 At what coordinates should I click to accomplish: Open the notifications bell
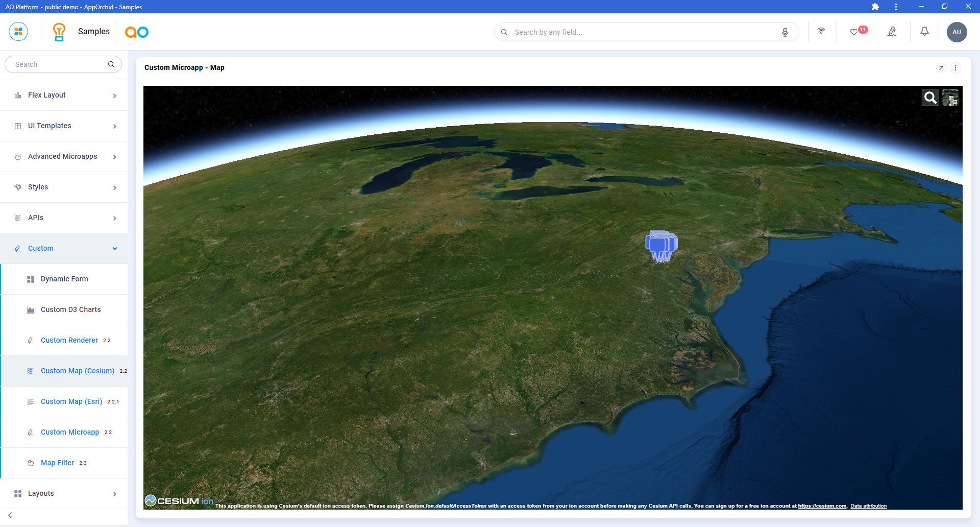(x=924, y=32)
